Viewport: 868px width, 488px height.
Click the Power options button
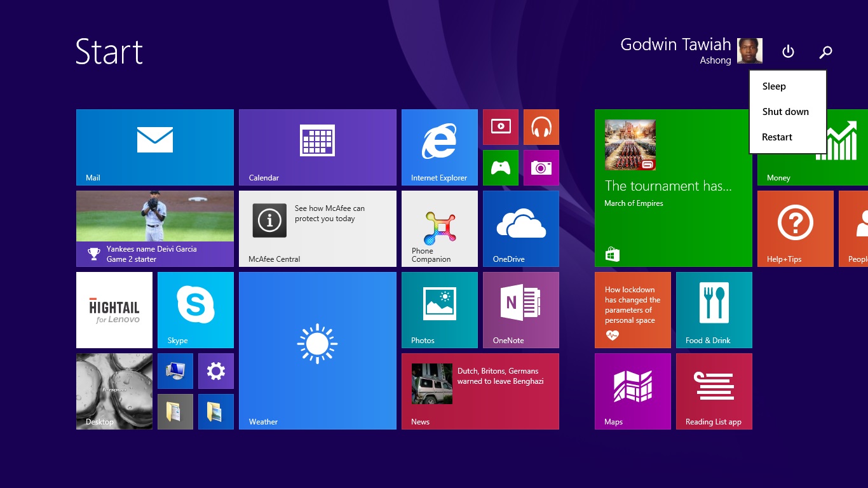(x=788, y=51)
